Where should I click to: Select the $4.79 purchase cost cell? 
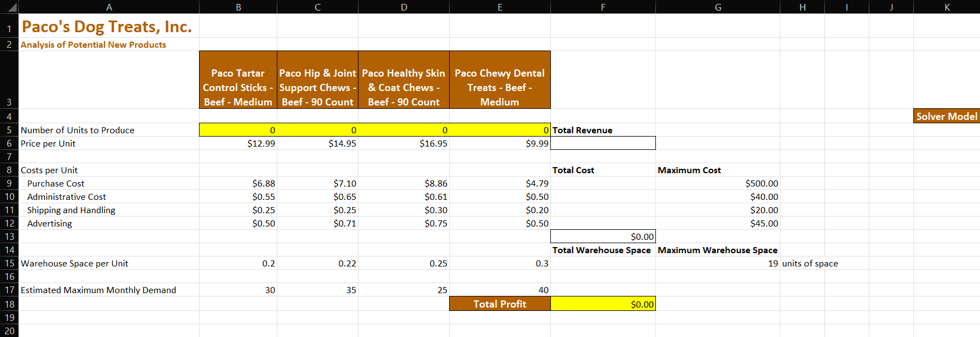coord(500,183)
